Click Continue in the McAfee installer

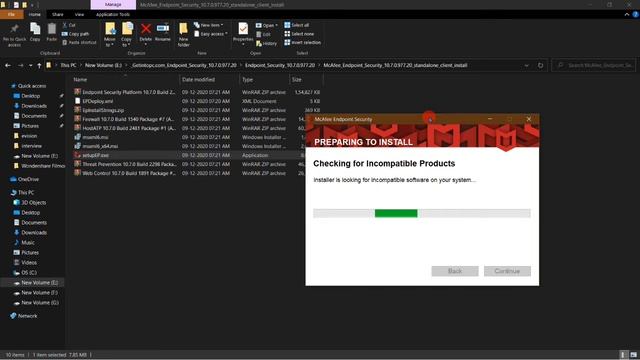coord(507,271)
